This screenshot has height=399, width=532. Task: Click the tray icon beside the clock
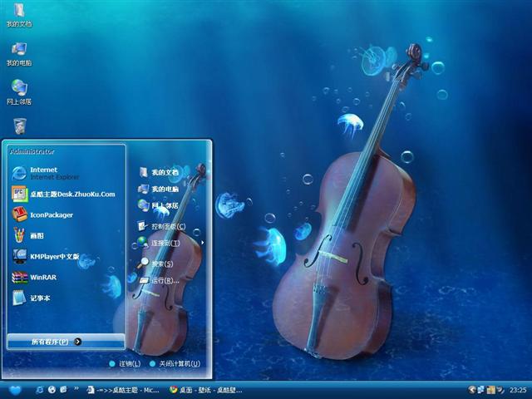tap(500, 390)
